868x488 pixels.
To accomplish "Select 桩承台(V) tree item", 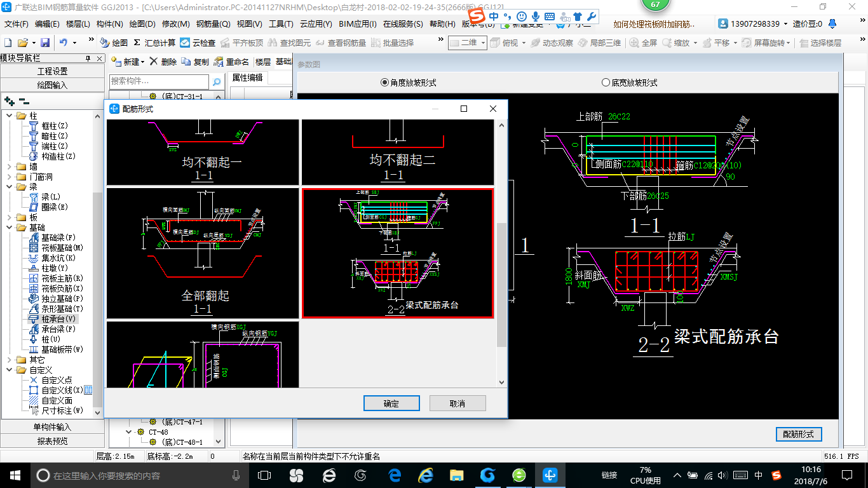I will 52,319.
